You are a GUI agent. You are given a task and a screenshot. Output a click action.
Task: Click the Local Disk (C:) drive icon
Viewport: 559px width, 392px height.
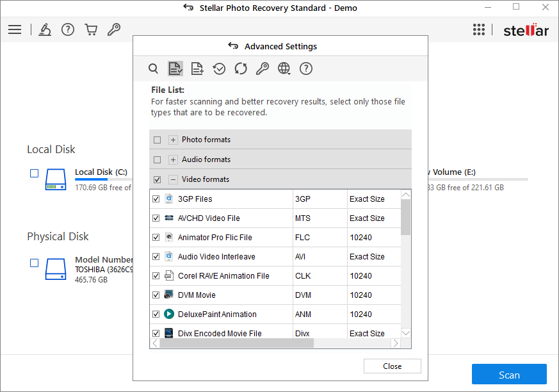[56, 179]
